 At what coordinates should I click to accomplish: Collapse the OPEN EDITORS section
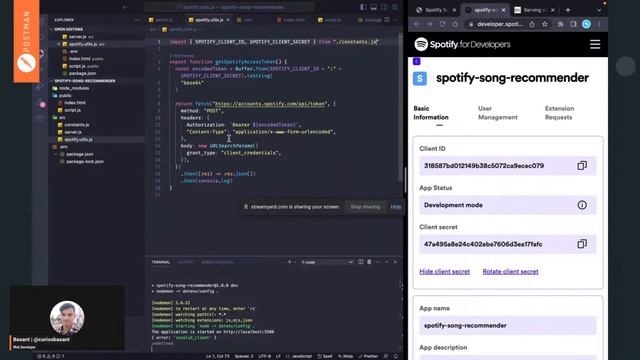pos(68,29)
